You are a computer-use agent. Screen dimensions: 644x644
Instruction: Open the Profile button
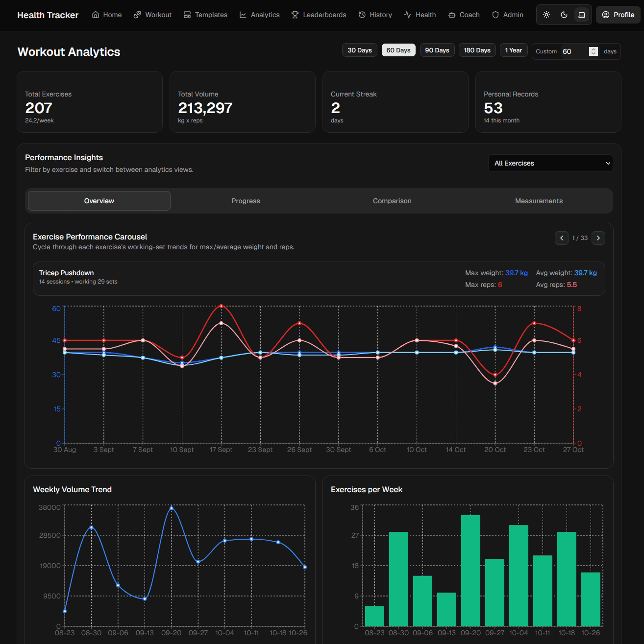(x=618, y=15)
